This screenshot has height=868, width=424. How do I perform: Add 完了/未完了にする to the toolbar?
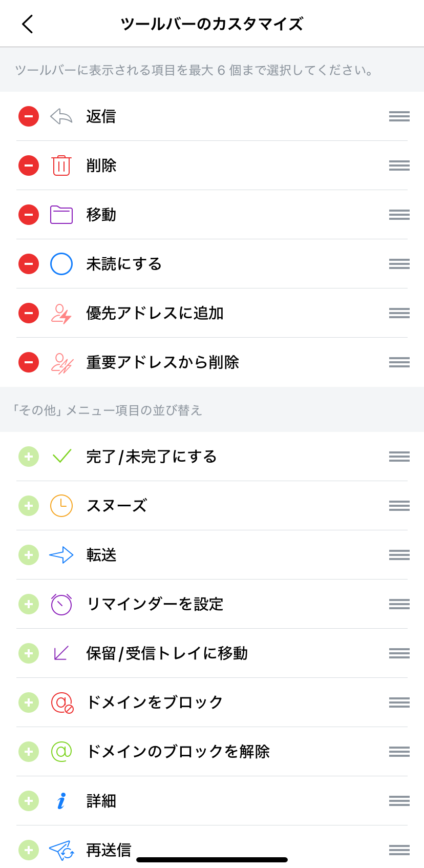[x=29, y=457]
